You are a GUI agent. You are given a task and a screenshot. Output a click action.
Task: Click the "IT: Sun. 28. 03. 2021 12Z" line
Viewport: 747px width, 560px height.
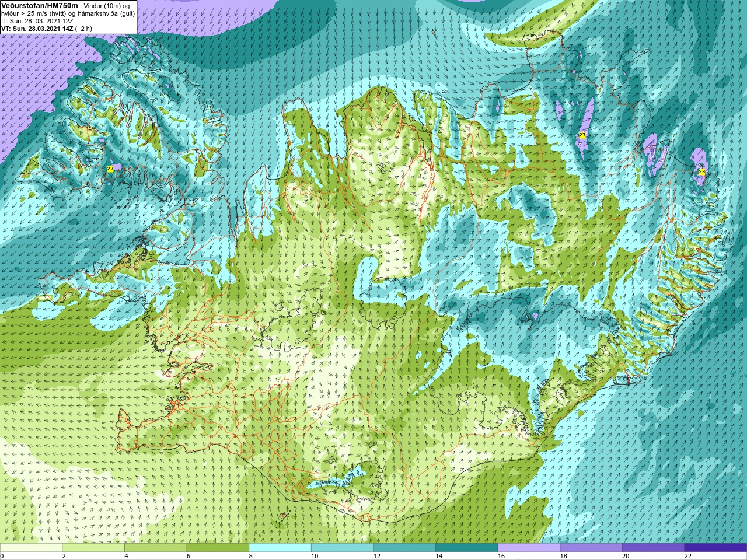[x=37, y=20]
